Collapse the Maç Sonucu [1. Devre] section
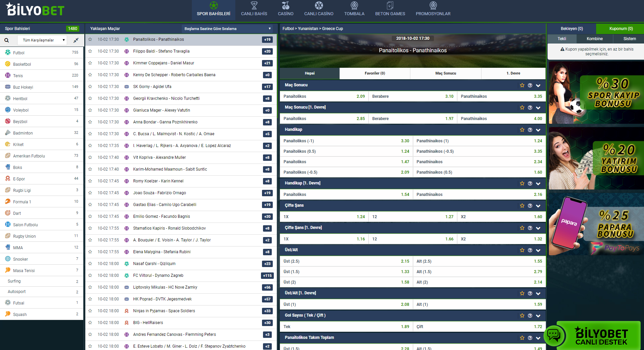 (538, 108)
